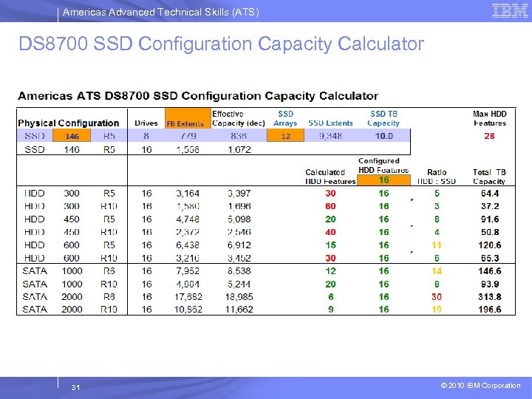Select the orange Configured HDD Features cell '16'
Screen dimensions: 532x399
(383, 180)
